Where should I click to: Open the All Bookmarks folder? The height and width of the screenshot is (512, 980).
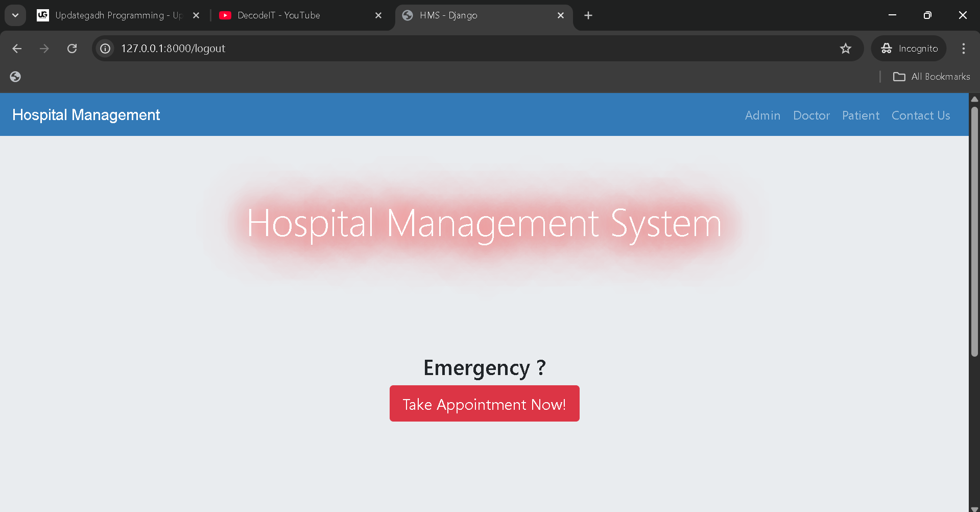(931, 77)
